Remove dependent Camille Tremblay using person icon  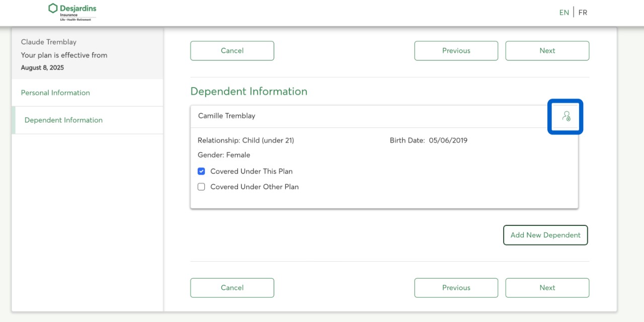point(566,116)
